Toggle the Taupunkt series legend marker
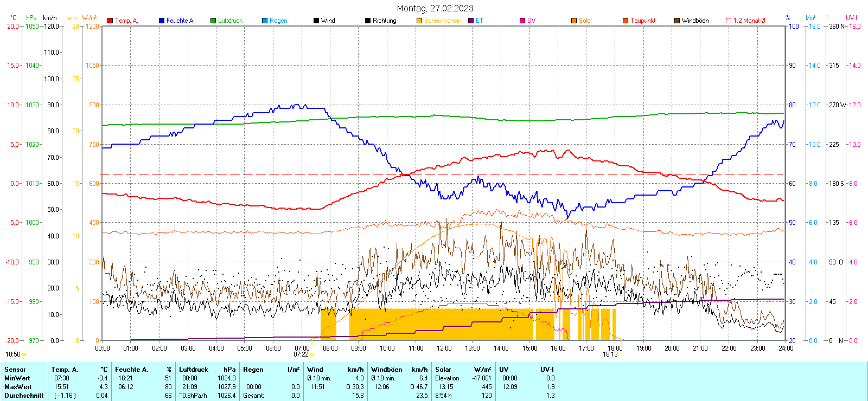Screen dimensions: 868x401 (626, 21)
